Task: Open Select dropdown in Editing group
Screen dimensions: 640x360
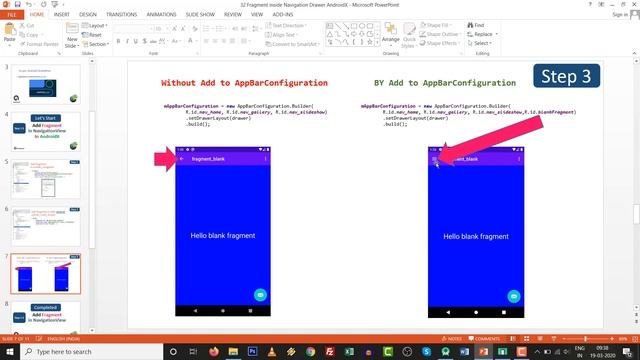Action: pos(480,43)
